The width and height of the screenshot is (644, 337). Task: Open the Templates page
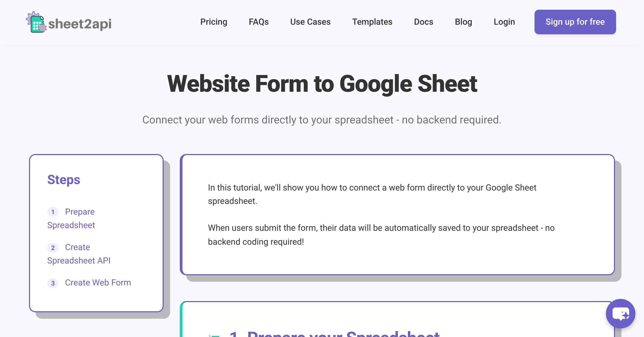372,22
